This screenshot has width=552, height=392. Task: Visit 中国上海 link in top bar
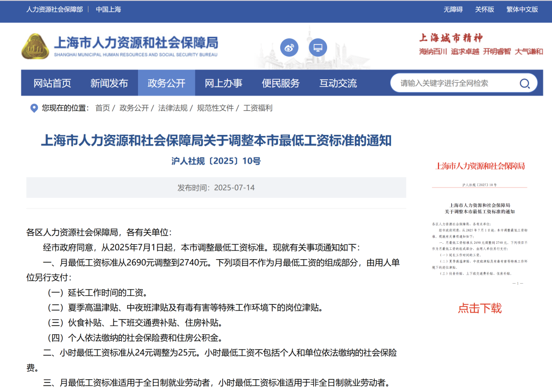[108, 9]
